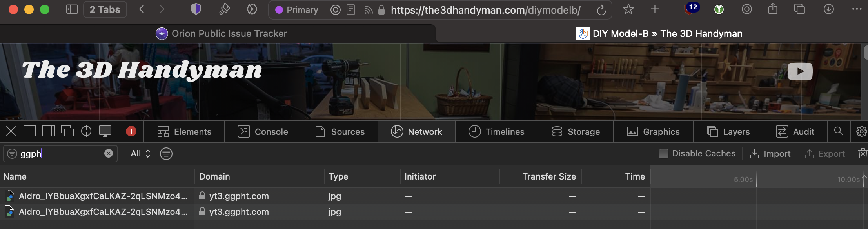The image size is (868, 229).
Task: Play the YouTube video in banner
Action: 800,71
